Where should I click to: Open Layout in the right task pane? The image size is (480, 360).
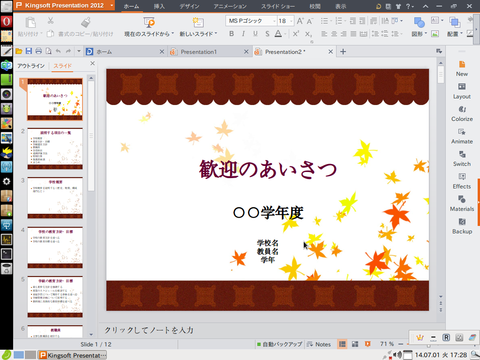(x=462, y=91)
